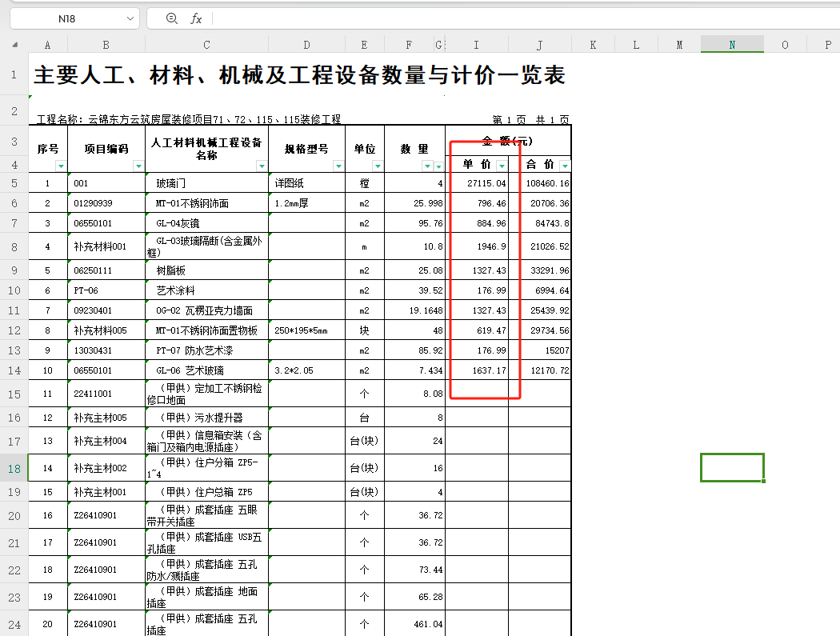Image resolution: width=840 pixels, height=636 pixels.
Task: Select column M header
Action: [679, 45]
